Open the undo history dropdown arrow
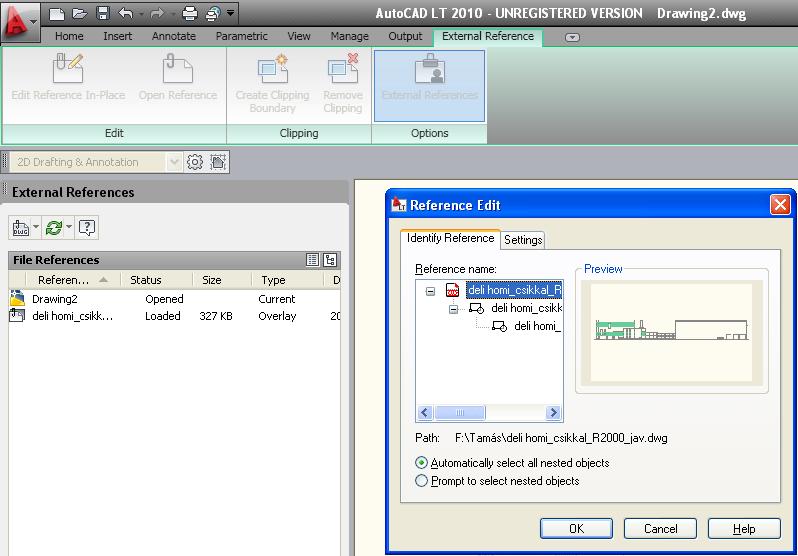This screenshot has height=556, width=798. (141, 13)
